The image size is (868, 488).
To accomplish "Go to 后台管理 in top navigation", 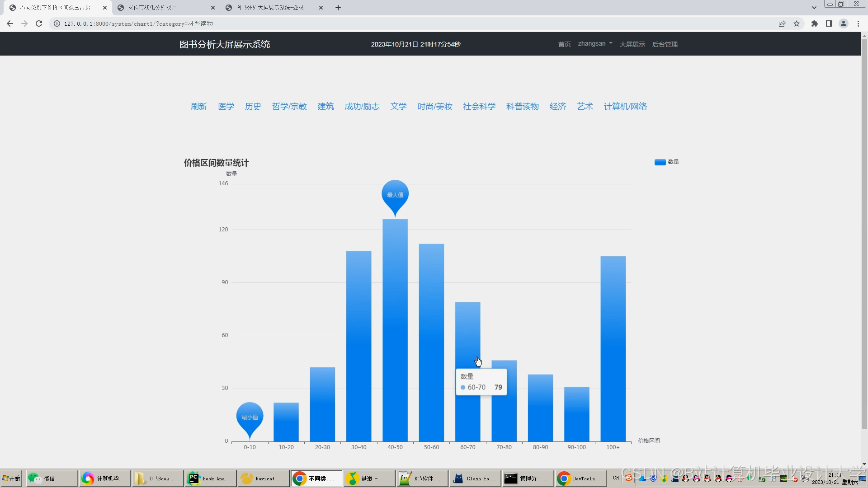I will point(665,44).
